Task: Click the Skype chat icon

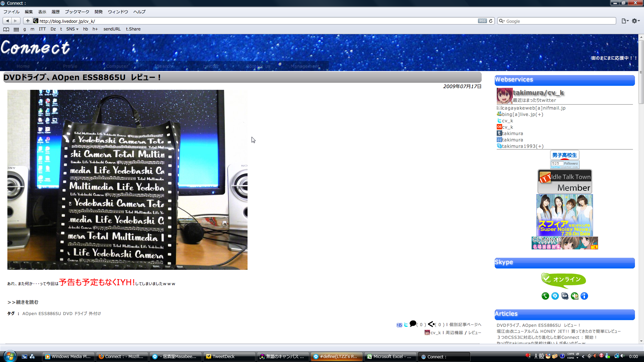Action: pos(555,296)
